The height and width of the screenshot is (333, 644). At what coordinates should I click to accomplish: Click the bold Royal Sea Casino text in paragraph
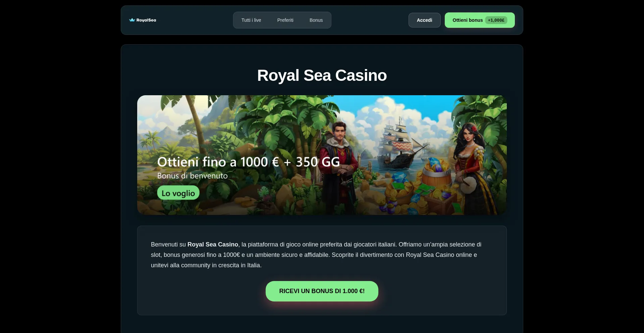tap(213, 244)
